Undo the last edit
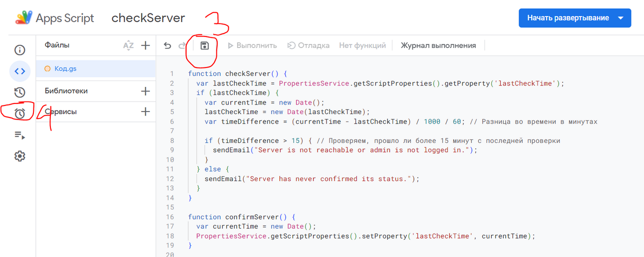Screen dimensions: 644x257 point(168,45)
